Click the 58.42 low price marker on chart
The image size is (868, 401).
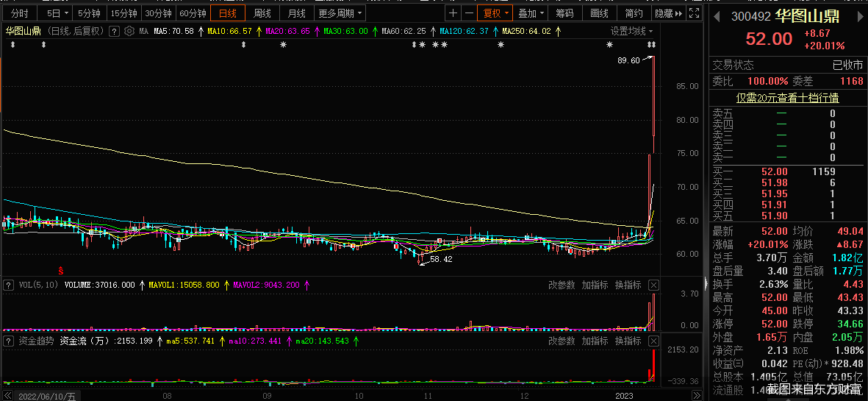coord(440,259)
